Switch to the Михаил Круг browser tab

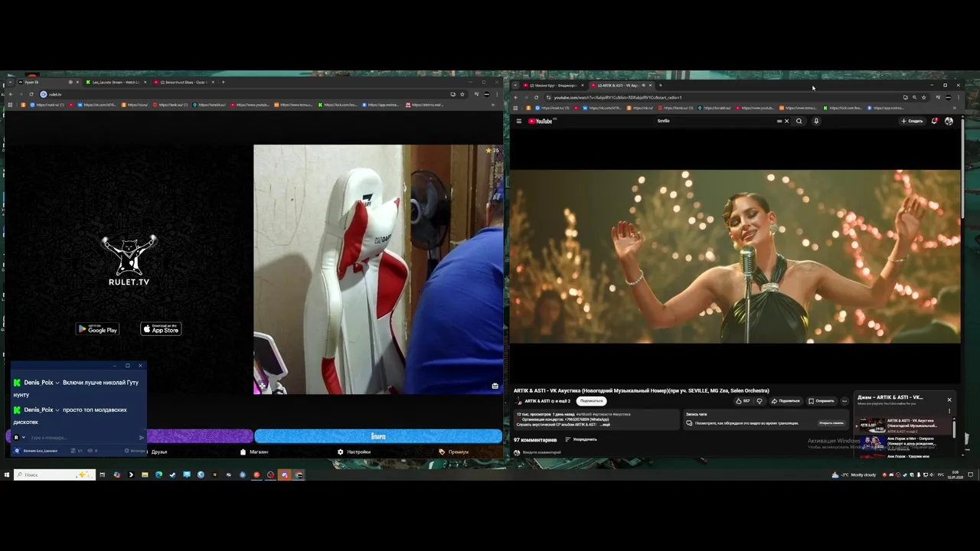click(x=554, y=85)
